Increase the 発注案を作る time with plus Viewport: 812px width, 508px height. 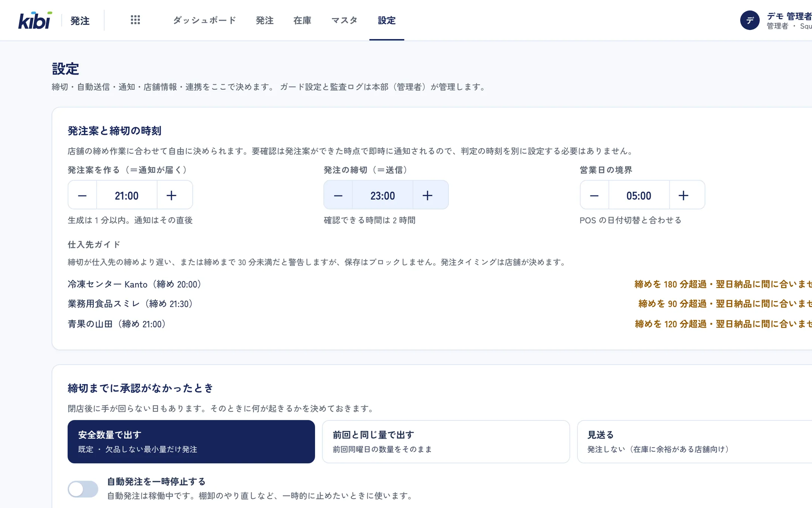click(x=171, y=195)
